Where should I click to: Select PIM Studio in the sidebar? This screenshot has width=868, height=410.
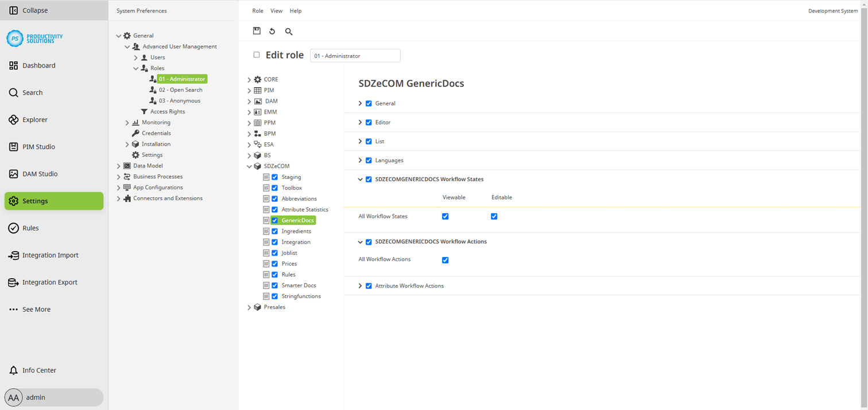click(x=40, y=147)
